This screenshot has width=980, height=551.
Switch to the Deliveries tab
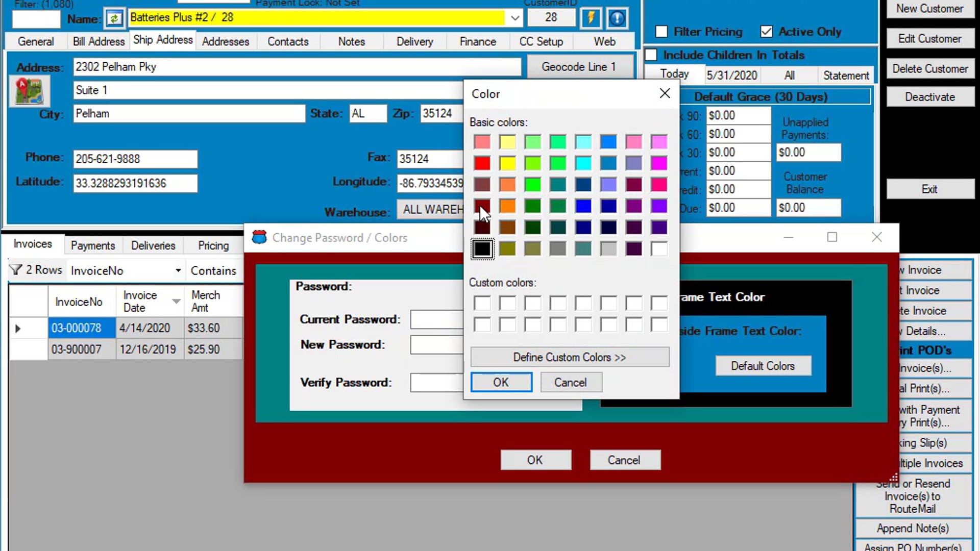153,245
